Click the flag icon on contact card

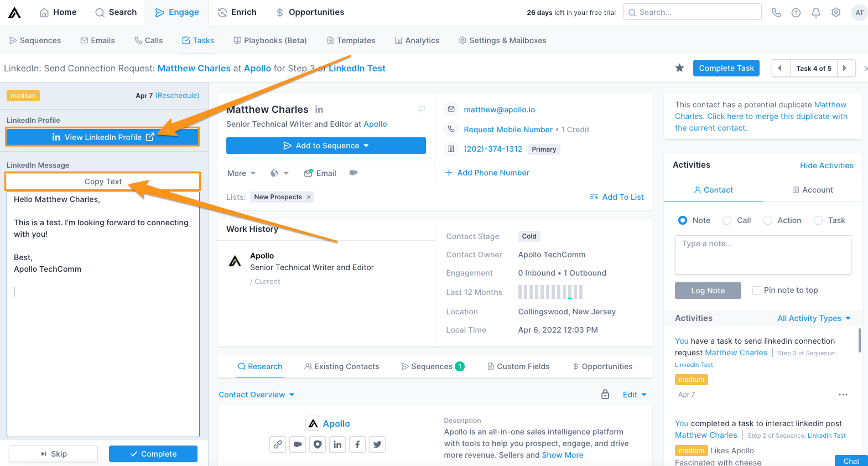click(422, 110)
